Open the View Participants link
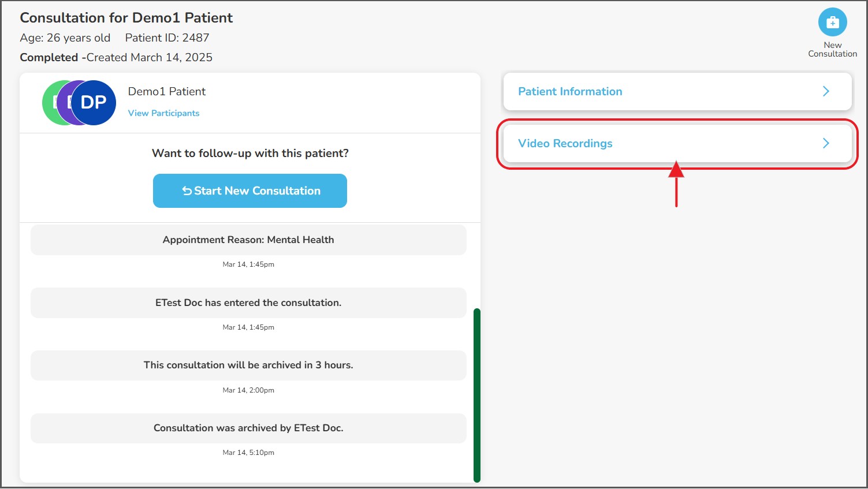Viewport: 868px width, 489px height. point(163,113)
